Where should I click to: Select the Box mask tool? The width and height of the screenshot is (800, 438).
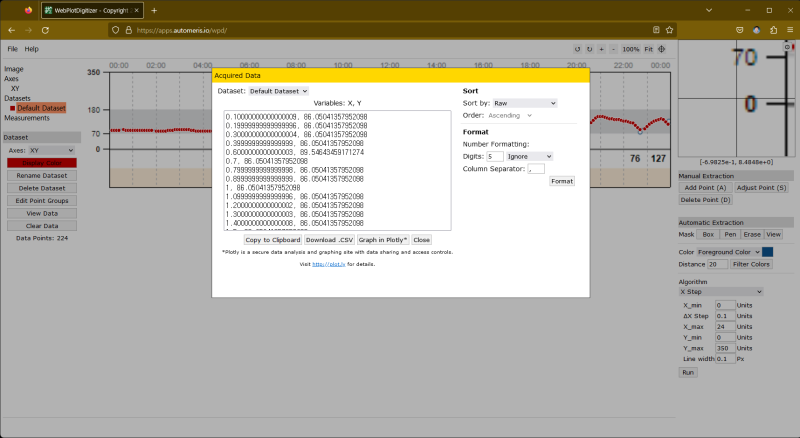[x=708, y=233]
